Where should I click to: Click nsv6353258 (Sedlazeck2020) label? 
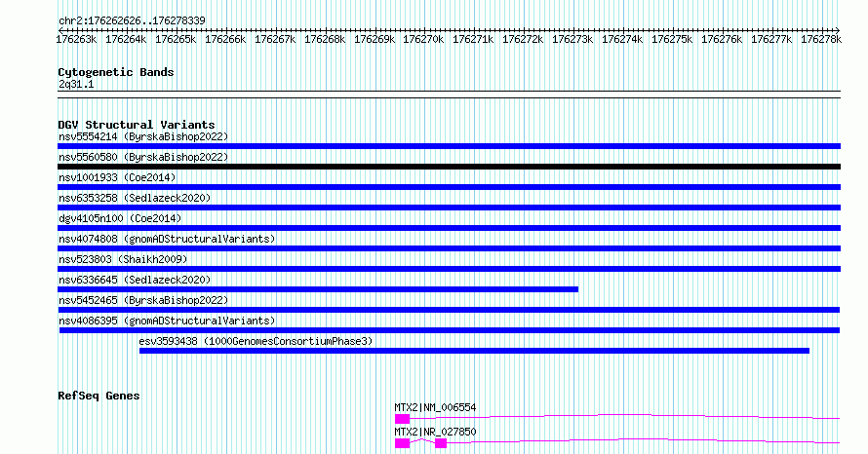(135, 198)
